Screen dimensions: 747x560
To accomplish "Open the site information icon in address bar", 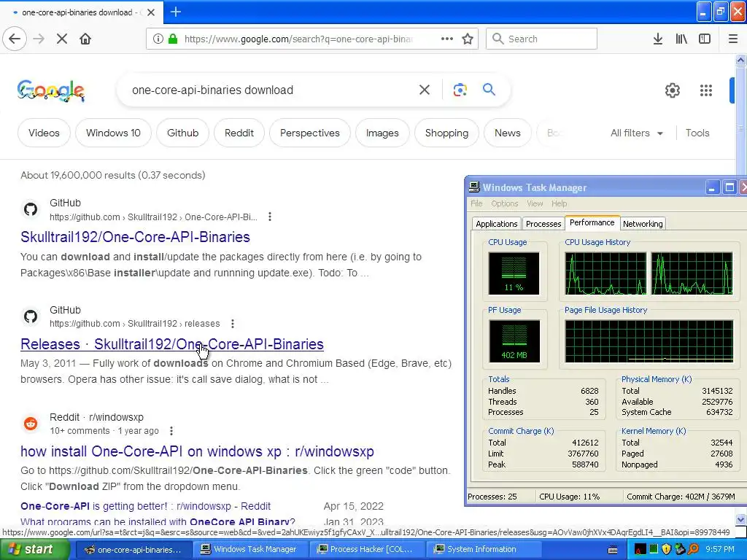I will pos(158,39).
